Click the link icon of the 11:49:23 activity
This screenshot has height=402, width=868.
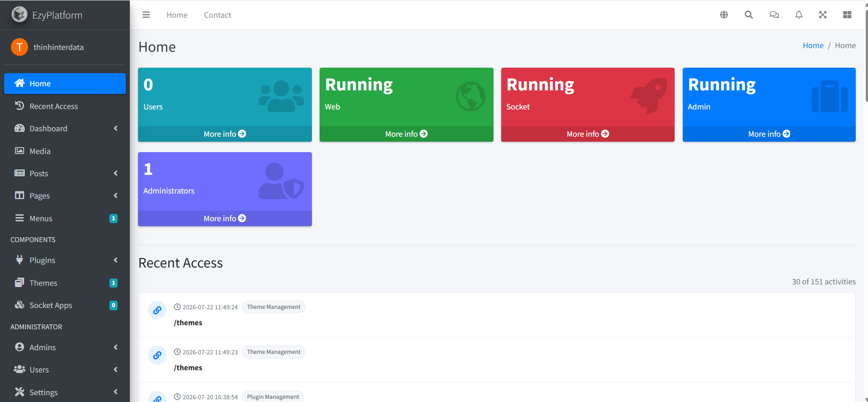[x=157, y=355]
